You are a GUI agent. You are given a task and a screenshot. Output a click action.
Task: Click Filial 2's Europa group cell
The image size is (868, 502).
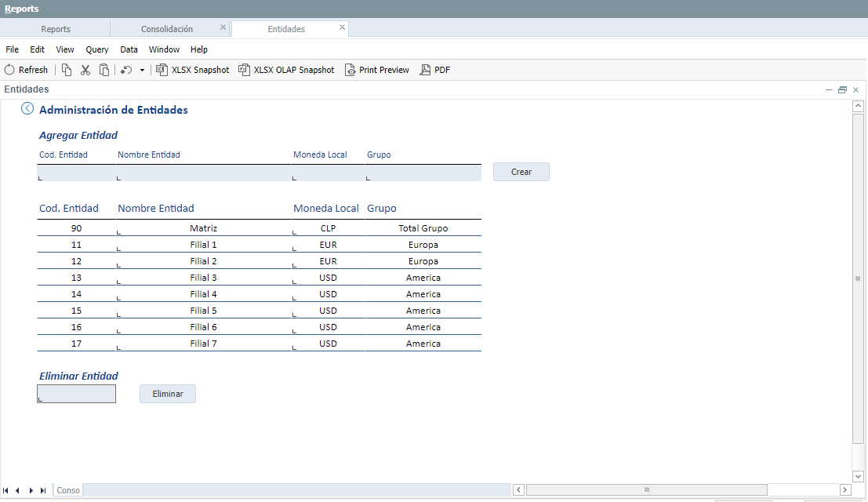(423, 261)
